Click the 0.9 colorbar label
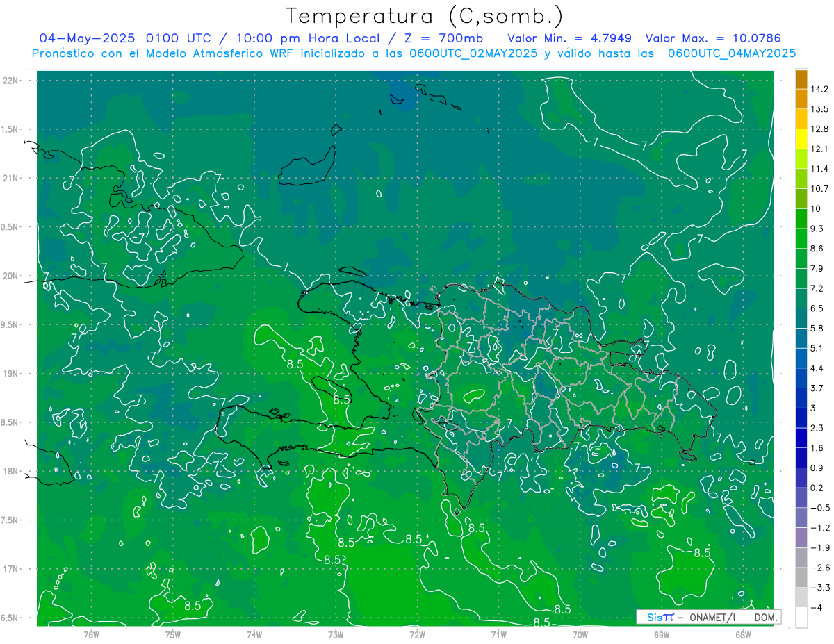This screenshot has width=834, height=644. [817, 468]
